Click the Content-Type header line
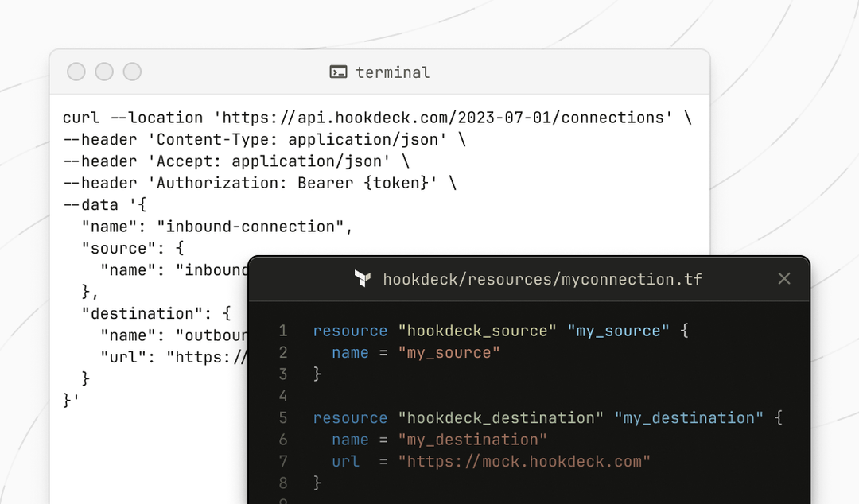 click(x=262, y=140)
